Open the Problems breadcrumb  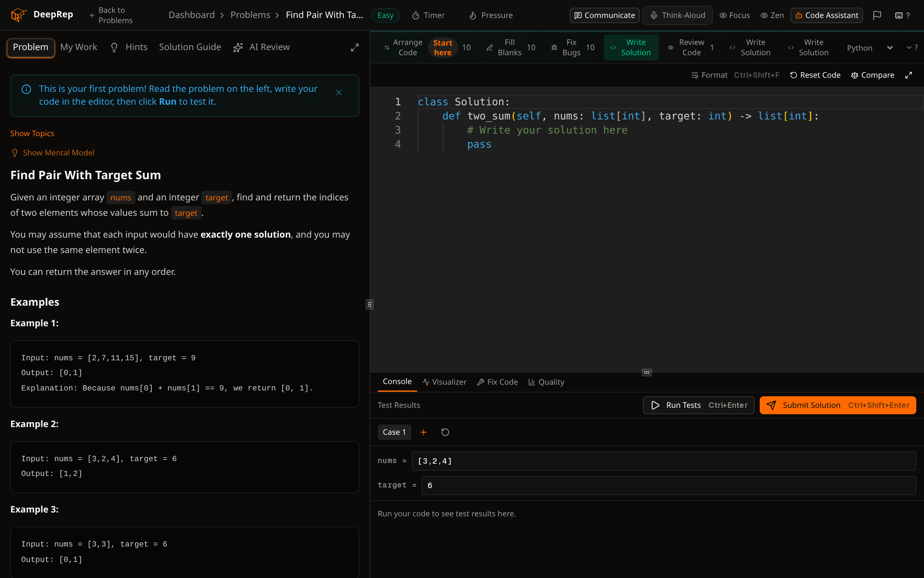pos(250,15)
